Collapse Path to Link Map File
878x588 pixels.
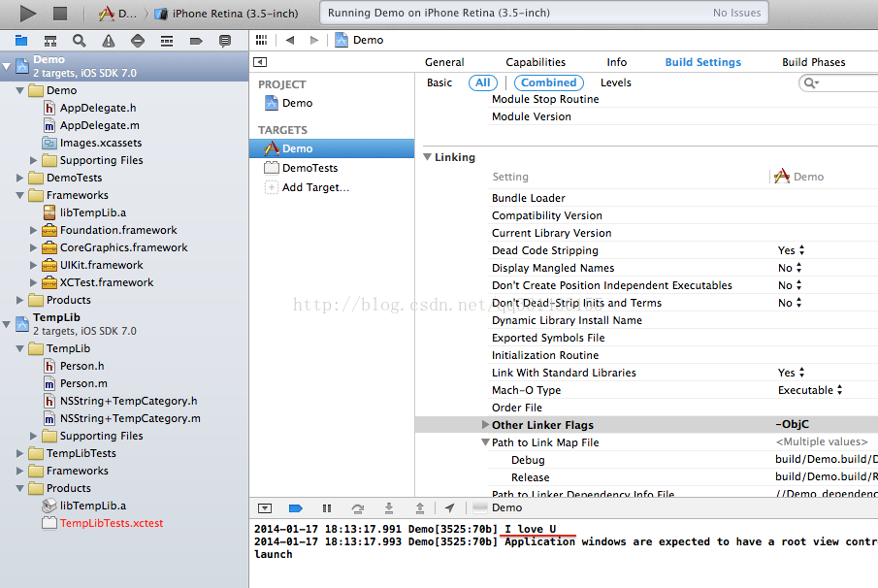click(x=485, y=442)
